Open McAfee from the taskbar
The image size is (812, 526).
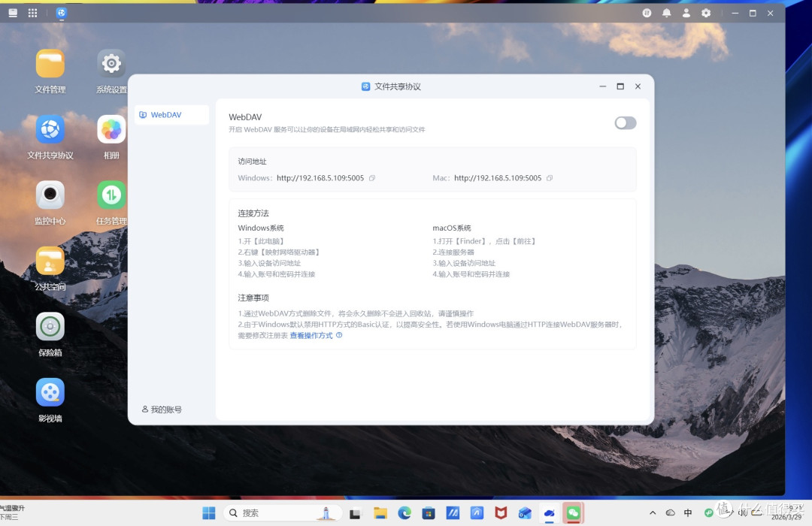pyautogui.click(x=501, y=513)
